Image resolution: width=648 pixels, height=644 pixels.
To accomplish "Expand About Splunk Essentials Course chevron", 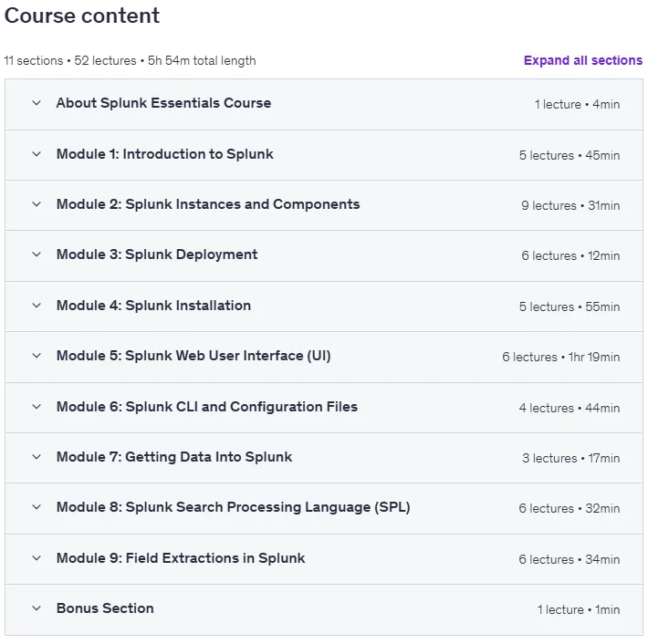I will pos(37,103).
